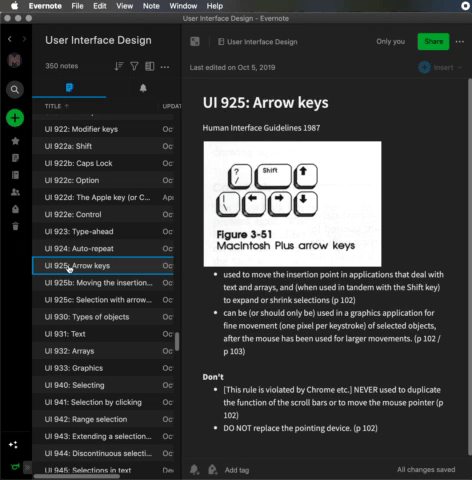This screenshot has width=472, height=480.
Task: Open the Window menu
Action: click(x=183, y=6)
